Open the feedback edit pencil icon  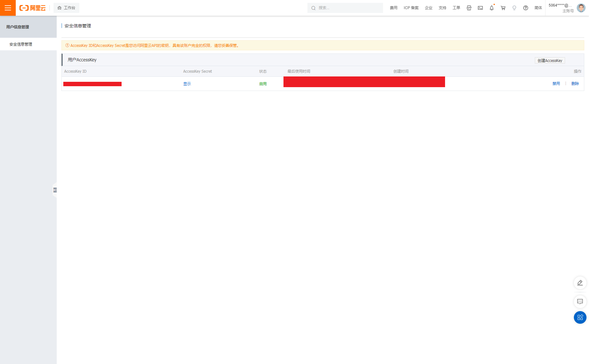580,283
